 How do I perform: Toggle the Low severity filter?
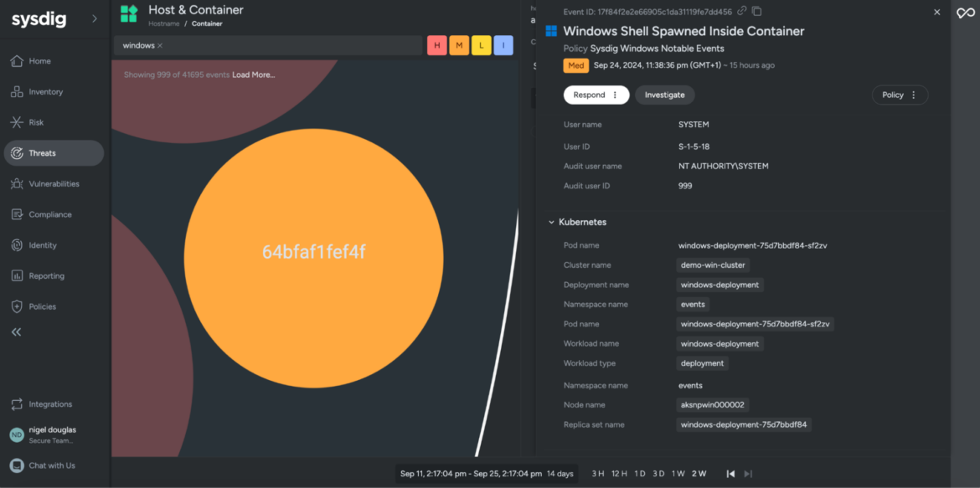tap(482, 45)
